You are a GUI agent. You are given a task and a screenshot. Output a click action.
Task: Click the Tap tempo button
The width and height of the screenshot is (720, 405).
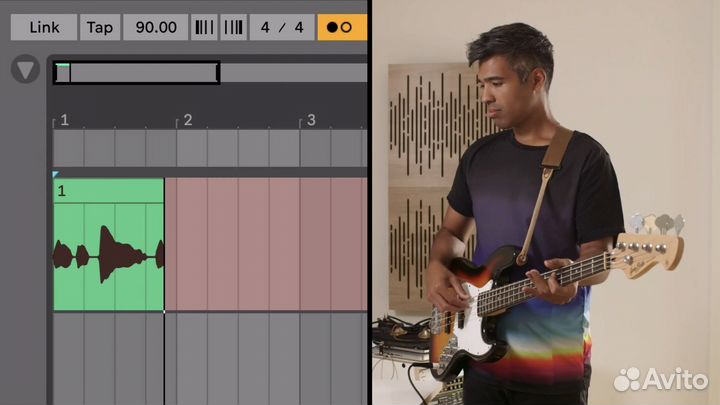pos(100,27)
